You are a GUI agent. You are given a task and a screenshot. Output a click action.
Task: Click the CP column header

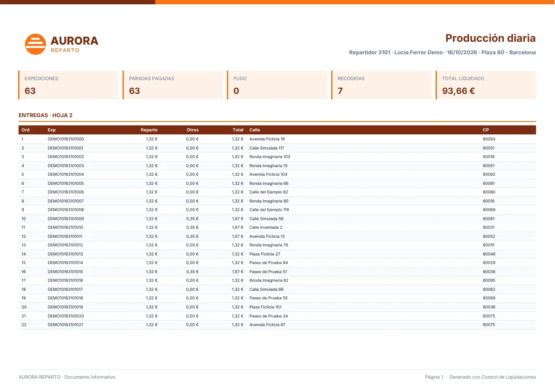[x=486, y=130]
